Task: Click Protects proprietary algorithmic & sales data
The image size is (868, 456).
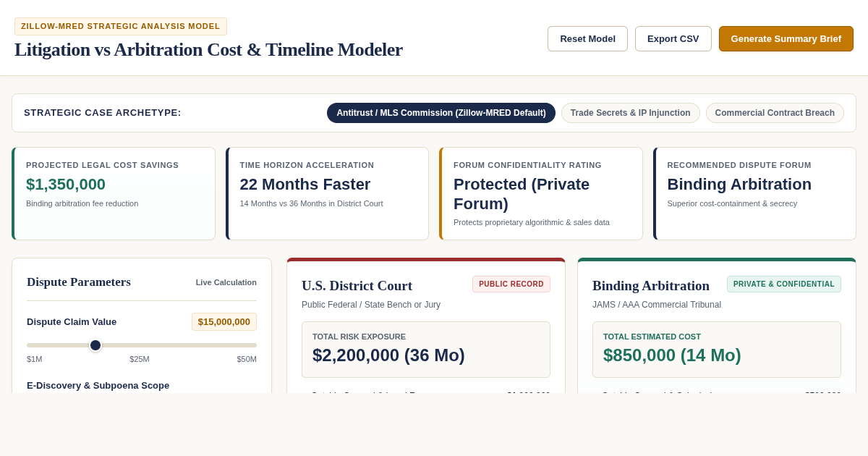Action: (x=532, y=222)
